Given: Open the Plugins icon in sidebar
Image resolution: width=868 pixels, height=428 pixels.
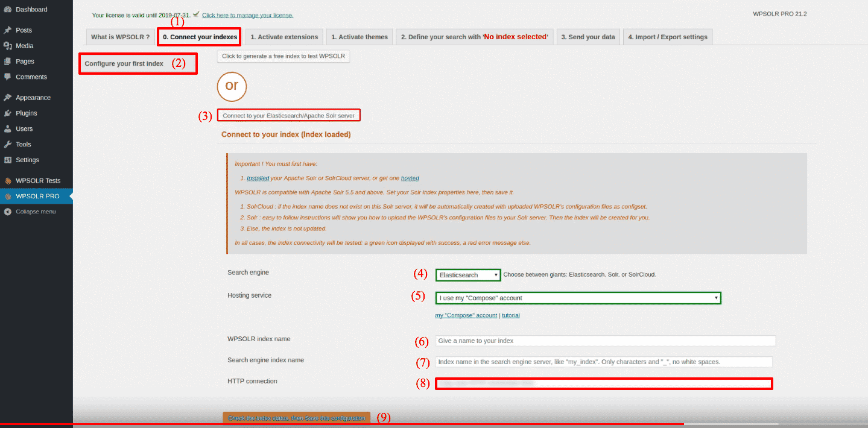Looking at the screenshot, I should (8, 113).
